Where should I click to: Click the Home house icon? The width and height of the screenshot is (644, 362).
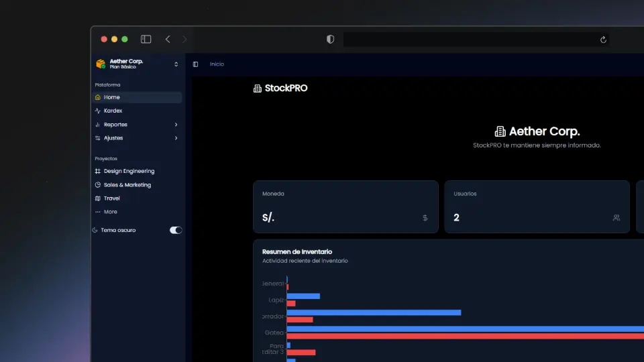pyautogui.click(x=98, y=97)
